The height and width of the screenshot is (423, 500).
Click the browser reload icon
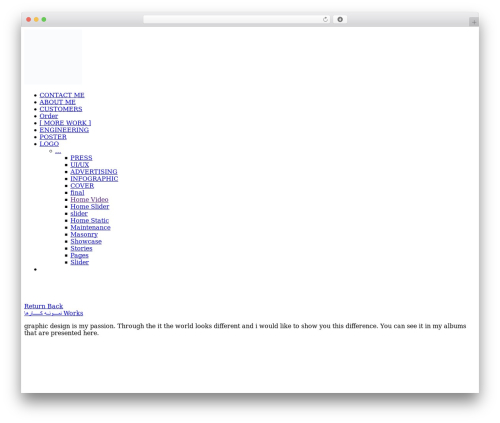point(325,19)
